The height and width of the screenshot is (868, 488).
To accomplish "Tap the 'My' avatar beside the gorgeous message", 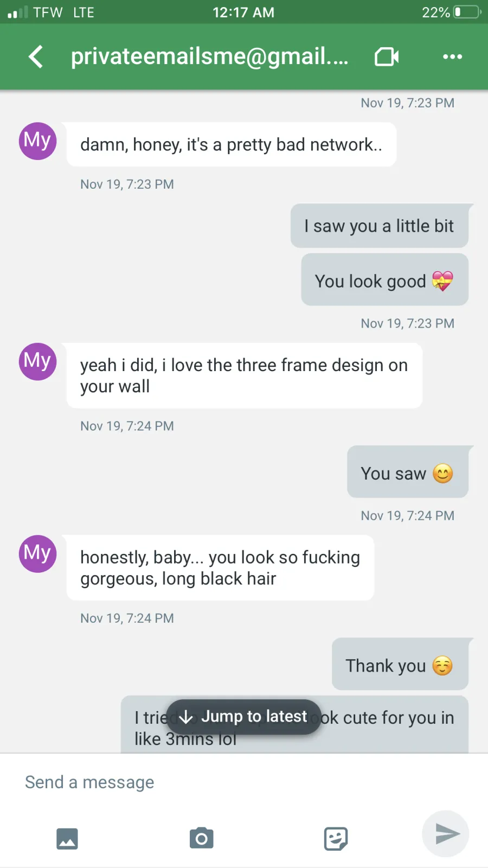I will [x=38, y=554].
